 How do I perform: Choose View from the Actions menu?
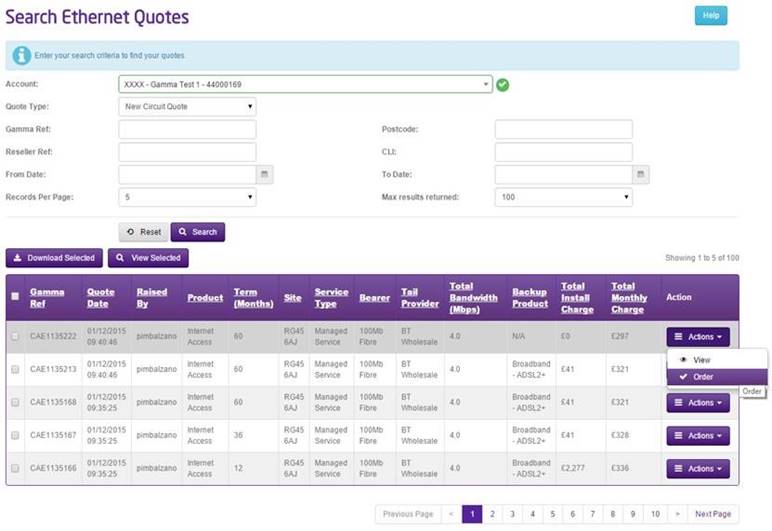(717, 360)
